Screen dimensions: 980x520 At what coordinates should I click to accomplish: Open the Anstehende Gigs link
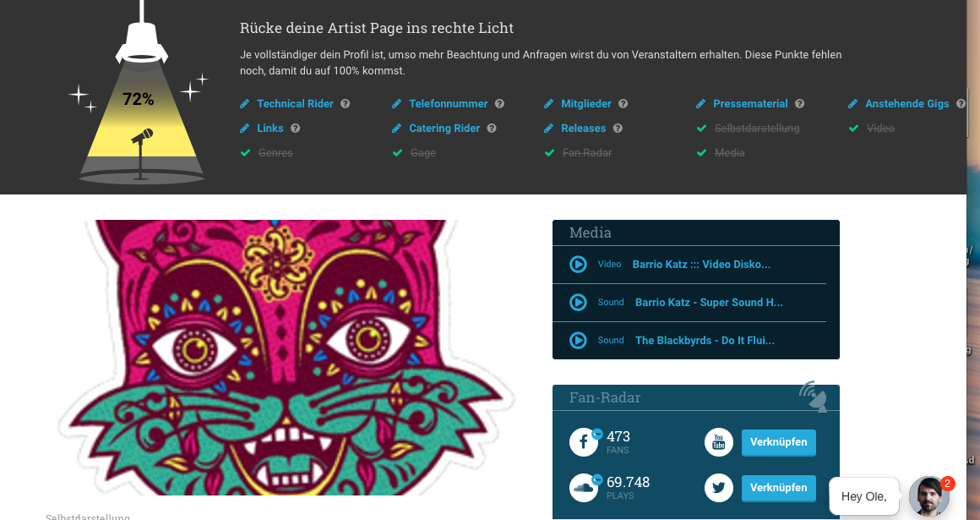907,104
